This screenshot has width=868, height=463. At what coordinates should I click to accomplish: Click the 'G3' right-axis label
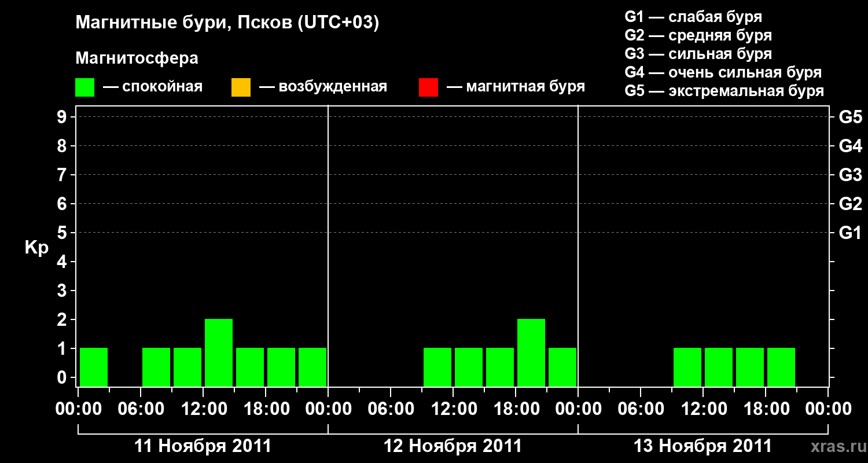tap(850, 175)
